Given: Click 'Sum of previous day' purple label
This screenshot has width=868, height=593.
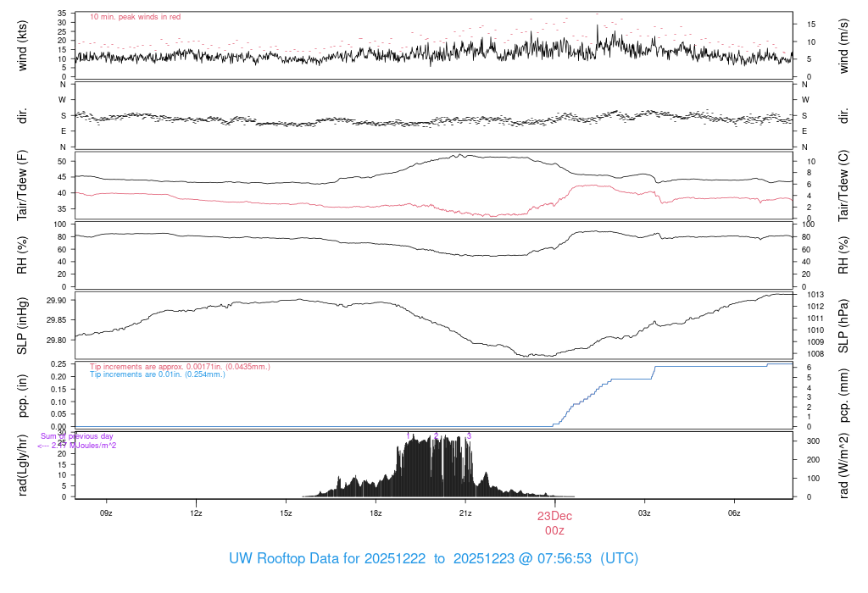Looking at the screenshot, I should click(77, 436).
